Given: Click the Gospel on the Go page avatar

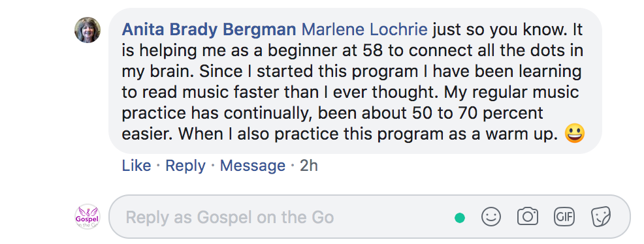Looking at the screenshot, I should click(87, 217).
